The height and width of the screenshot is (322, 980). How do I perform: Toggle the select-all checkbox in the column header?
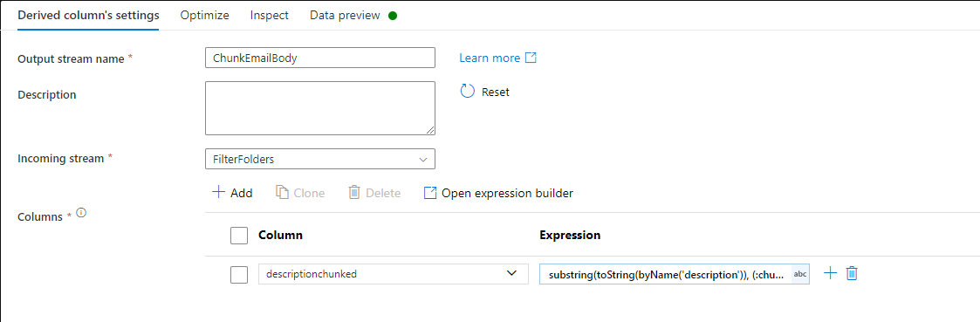[239, 235]
